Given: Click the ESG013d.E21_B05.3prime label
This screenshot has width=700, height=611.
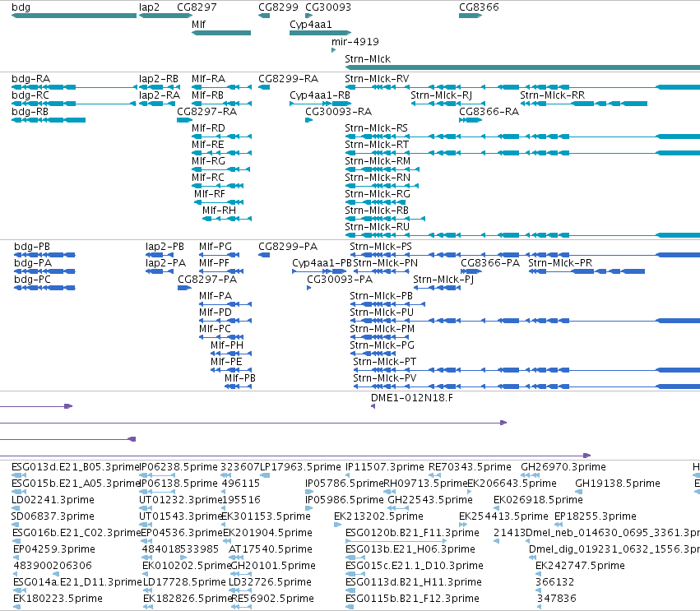Looking at the screenshot, I should [x=76, y=467].
